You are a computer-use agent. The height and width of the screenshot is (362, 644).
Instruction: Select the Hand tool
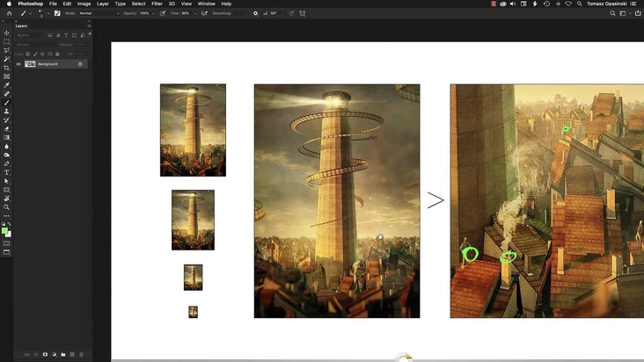click(6, 199)
